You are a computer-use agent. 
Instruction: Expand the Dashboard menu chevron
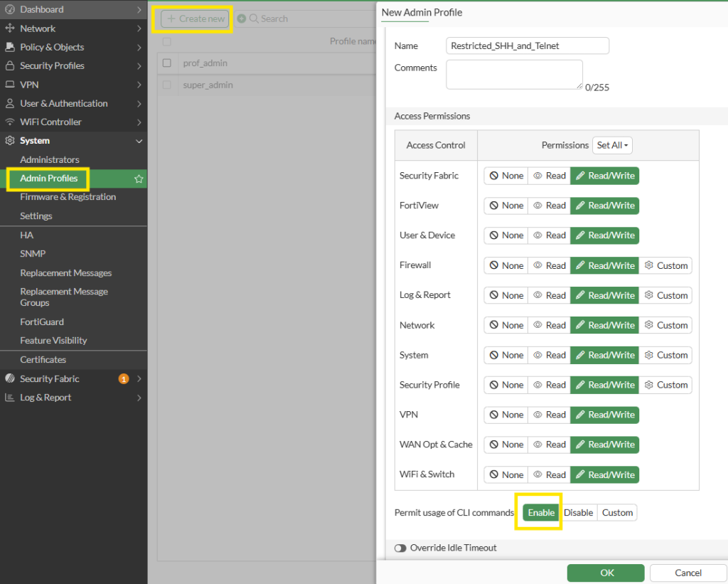[x=139, y=9]
